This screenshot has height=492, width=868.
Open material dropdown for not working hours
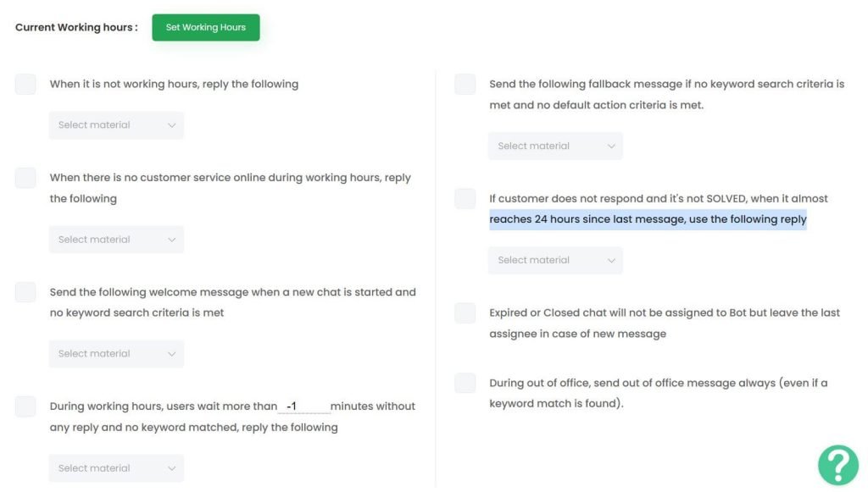(116, 125)
